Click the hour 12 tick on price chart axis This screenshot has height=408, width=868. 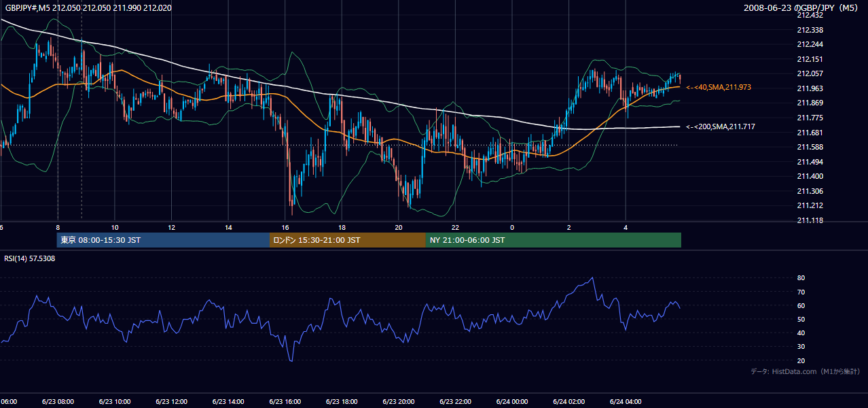click(x=172, y=227)
